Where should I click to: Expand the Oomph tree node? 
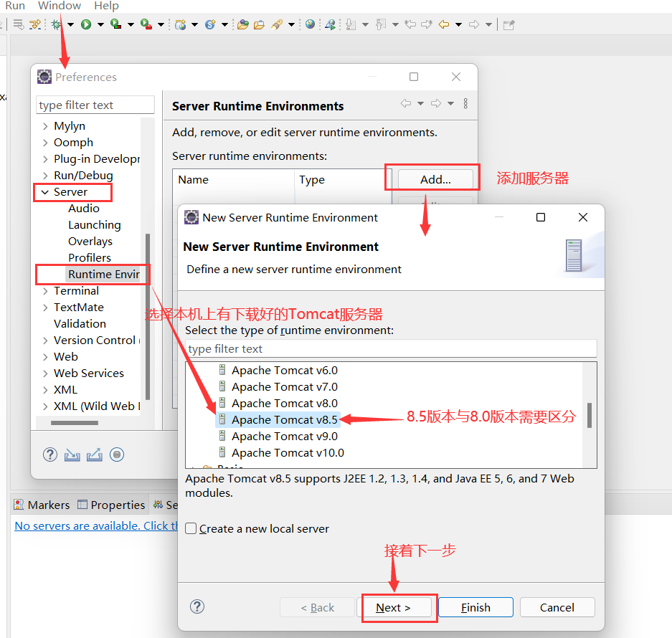coord(45,143)
